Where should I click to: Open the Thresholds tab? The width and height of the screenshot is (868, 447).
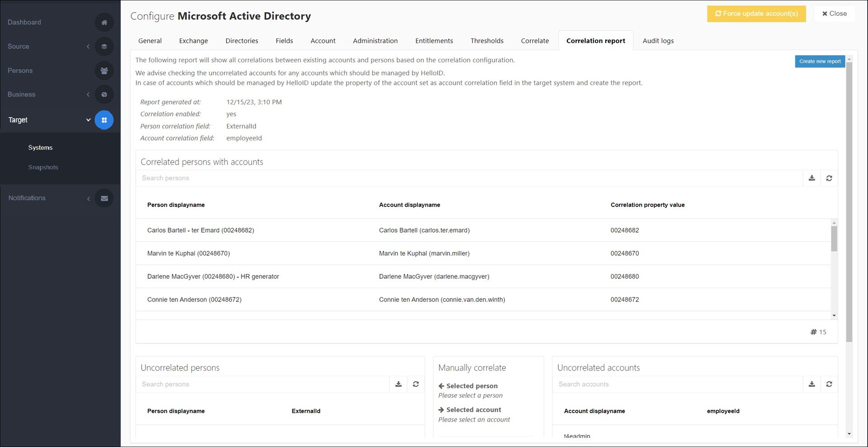click(487, 41)
